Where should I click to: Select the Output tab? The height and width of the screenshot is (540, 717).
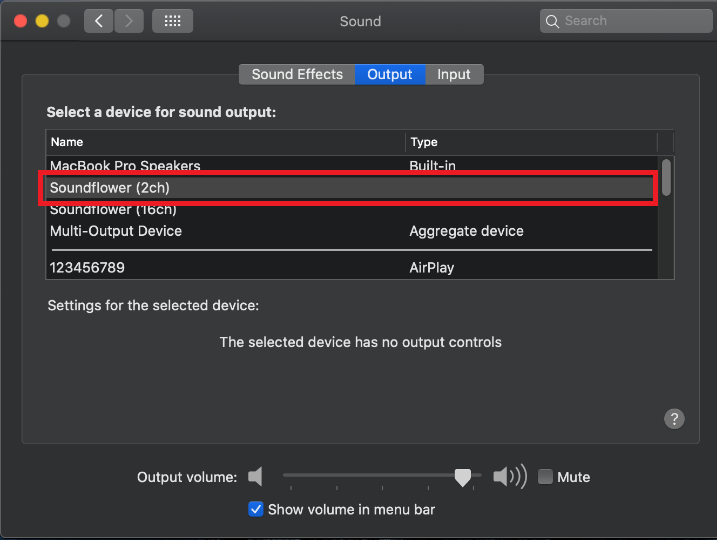390,74
